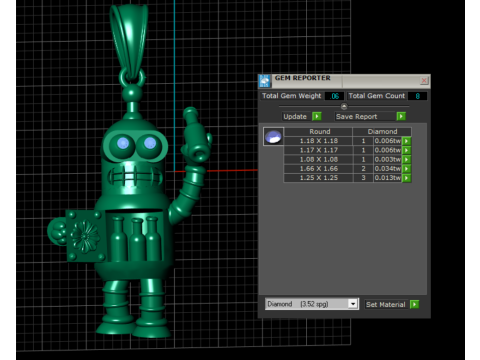Click the Gem Reporter title bar icon
Image resolution: width=480 pixels, height=360 pixels.
click(x=265, y=81)
